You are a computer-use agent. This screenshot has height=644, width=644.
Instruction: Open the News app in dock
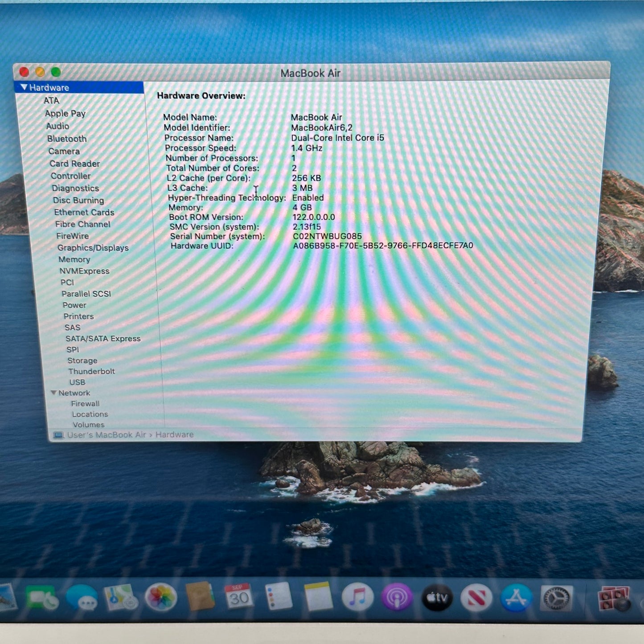(476, 597)
